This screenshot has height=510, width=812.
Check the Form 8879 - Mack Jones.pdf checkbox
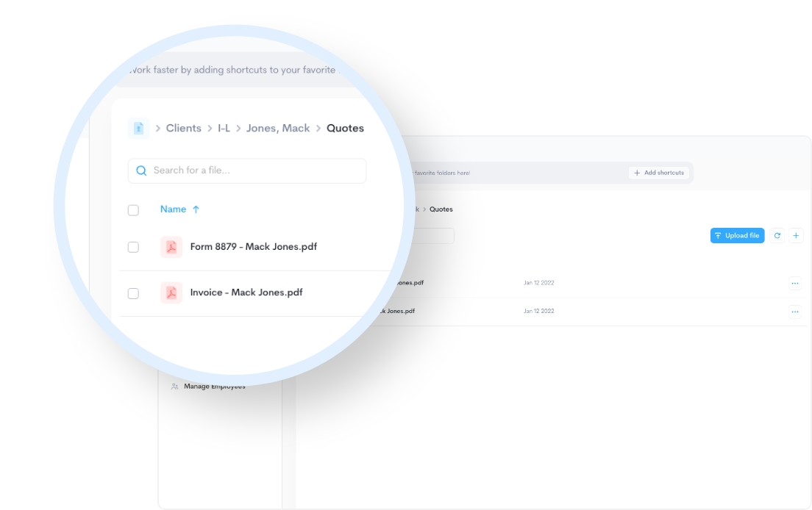[x=133, y=247]
